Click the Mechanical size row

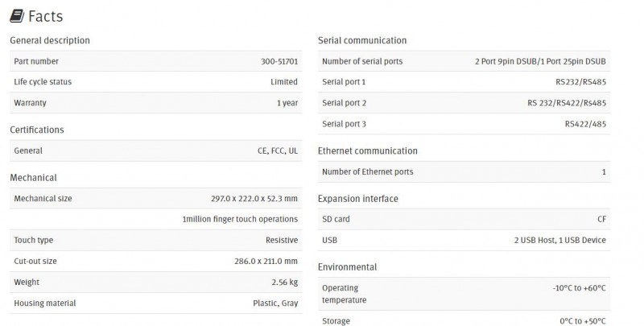pyautogui.click(x=155, y=198)
